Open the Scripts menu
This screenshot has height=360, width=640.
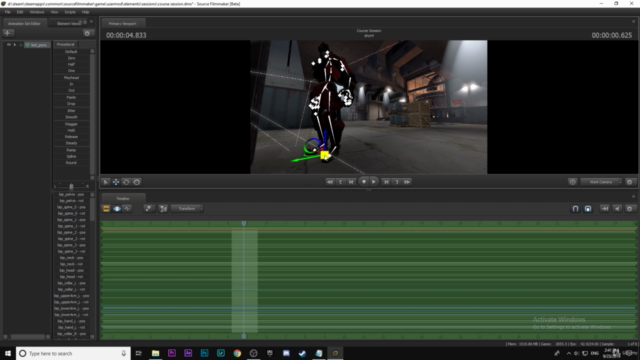click(70, 12)
